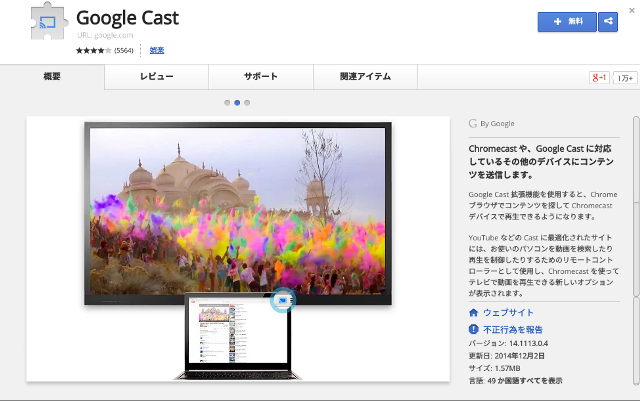
Task: Click the share icon button
Action: (x=607, y=22)
